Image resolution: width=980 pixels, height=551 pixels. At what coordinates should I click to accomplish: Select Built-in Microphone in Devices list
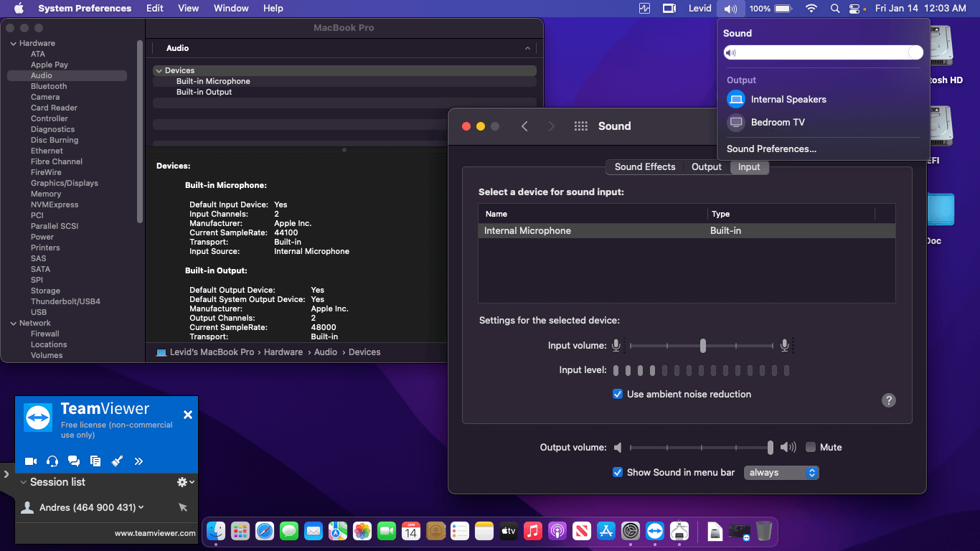click(x=213, y=82)
